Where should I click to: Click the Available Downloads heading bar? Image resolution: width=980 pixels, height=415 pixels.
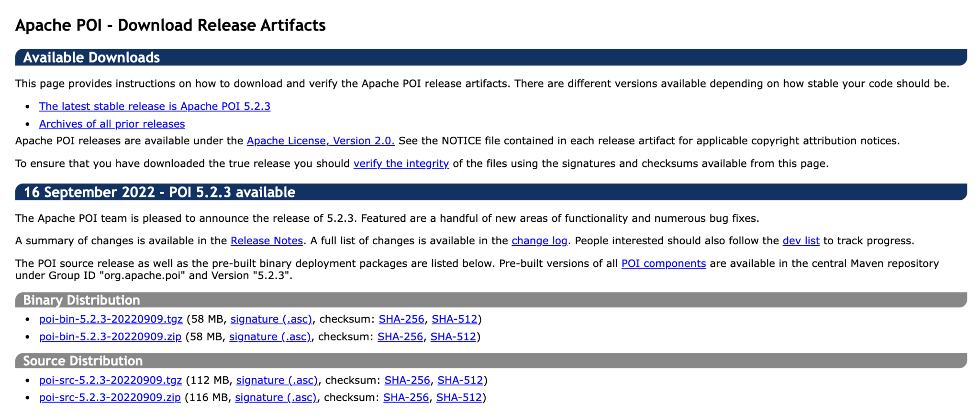click(491, 57)
